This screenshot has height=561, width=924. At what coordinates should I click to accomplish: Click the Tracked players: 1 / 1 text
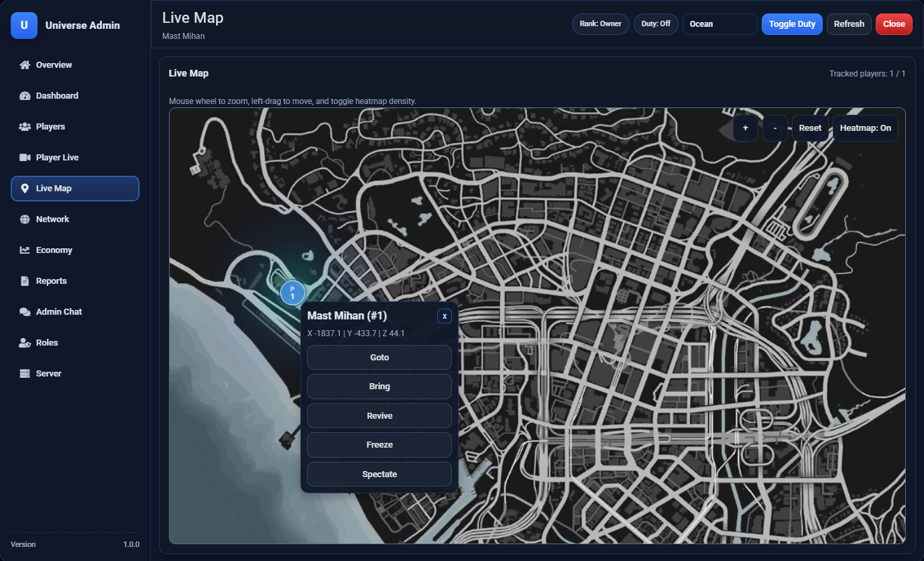click(867, 74)
